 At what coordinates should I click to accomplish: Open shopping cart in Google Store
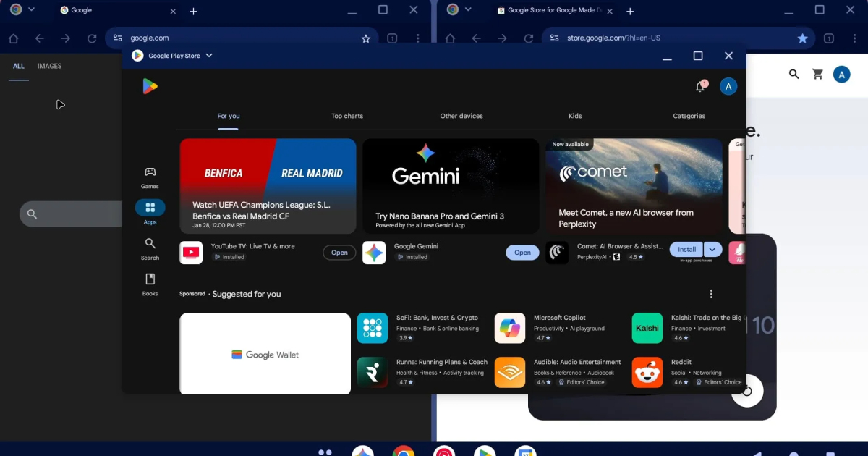pos(817,74)
